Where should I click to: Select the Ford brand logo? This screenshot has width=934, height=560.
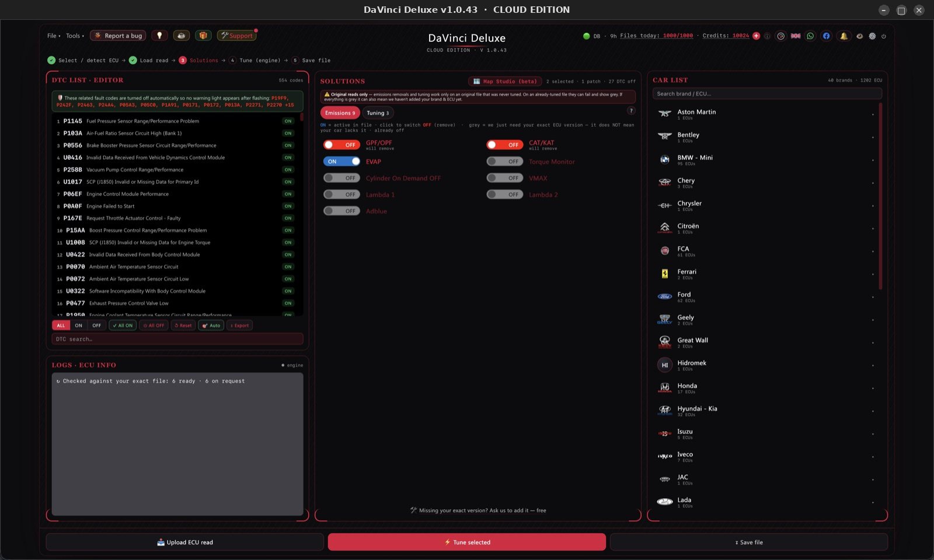(665, 296)
